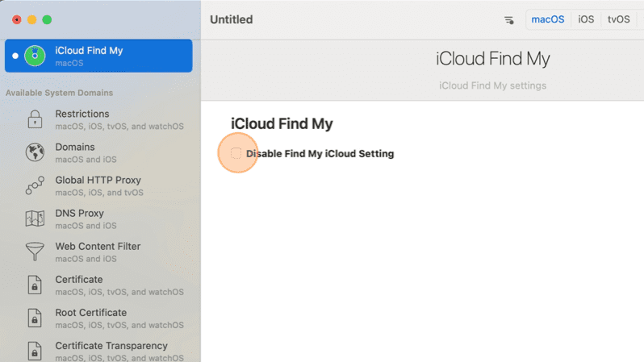Select the DNS Proxy map icon
Image resolution: width=644 pixels, height=362 pixels.
[35, 218]
